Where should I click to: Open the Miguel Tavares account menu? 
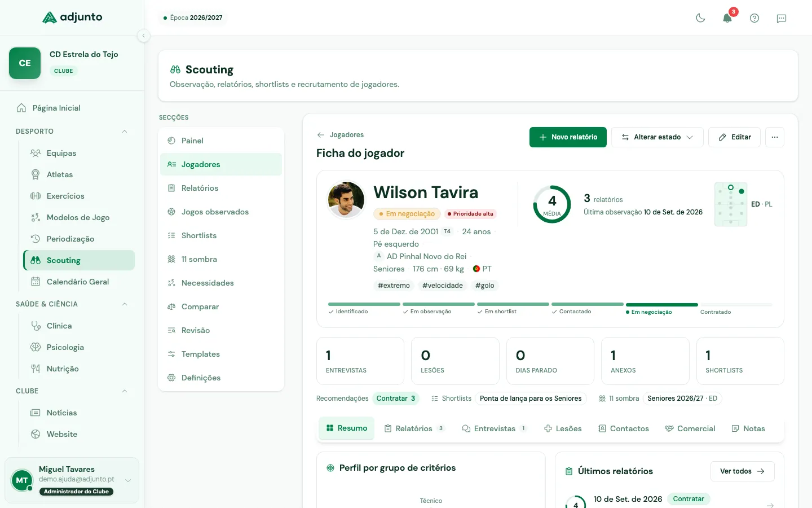coord(72,480)
